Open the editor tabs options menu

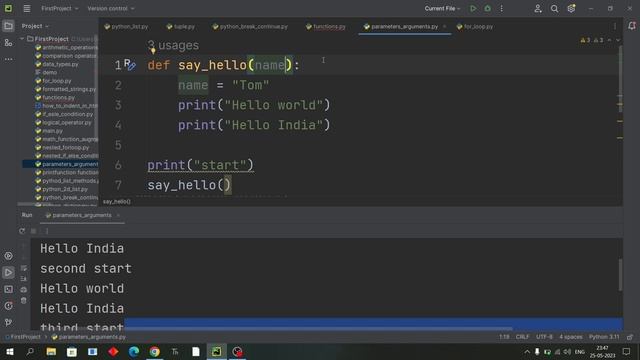pos(615,26)
